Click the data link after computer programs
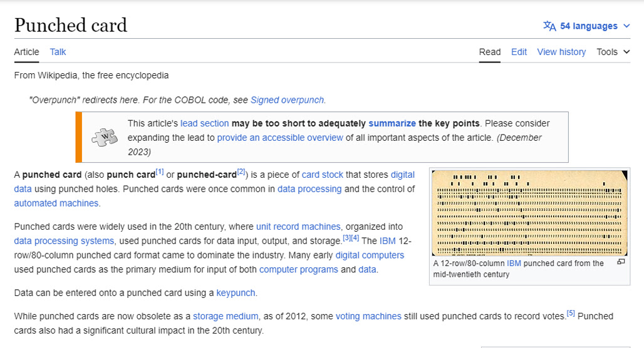644x348 pixels. click(x=367, y=270)
